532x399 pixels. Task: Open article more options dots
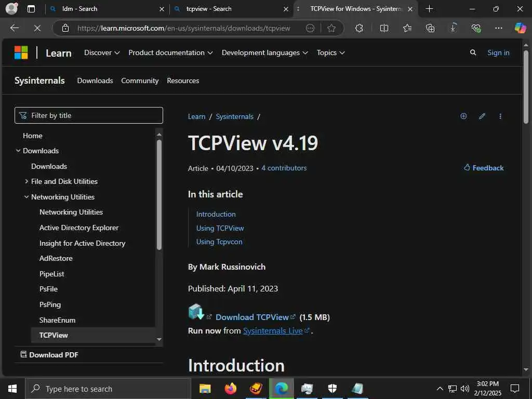[500, 116]
